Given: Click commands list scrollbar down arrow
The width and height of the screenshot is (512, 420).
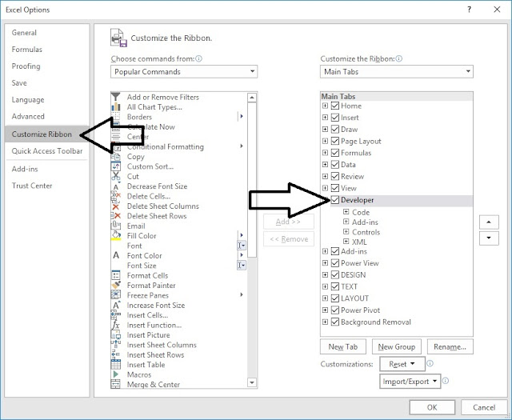Looking at the screenshot, I should pos(252,382).
